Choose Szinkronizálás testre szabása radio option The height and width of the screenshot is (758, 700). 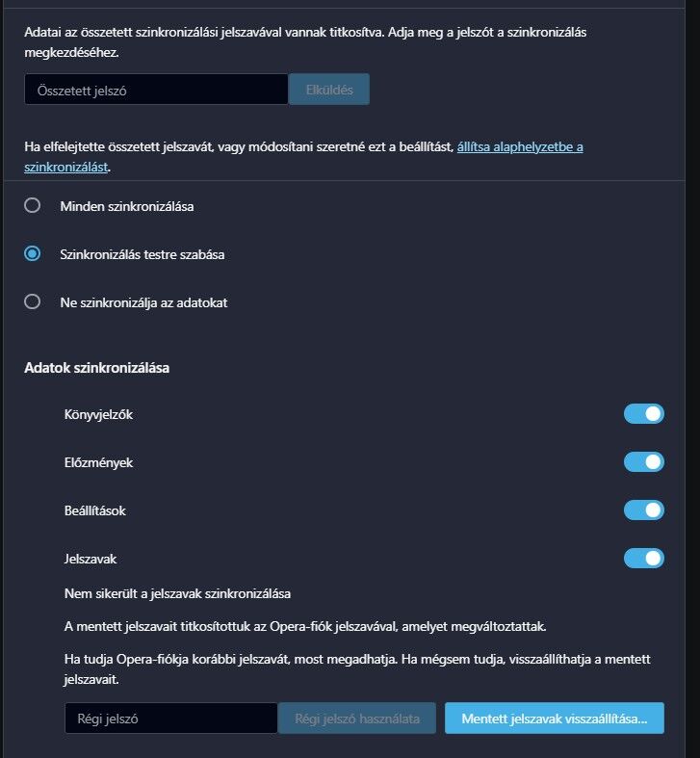(33, 254)
